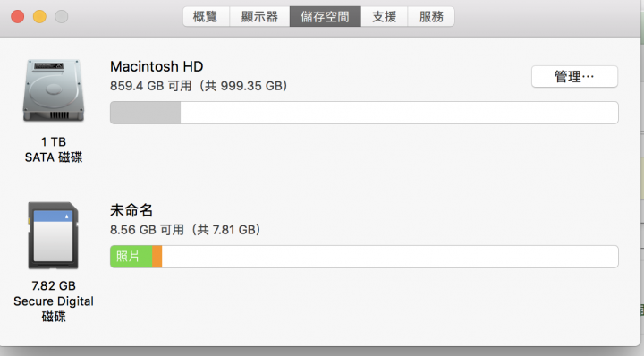This screenshot has height=356, width=644.
Task: Click the 管理… button
Action: click(574, 76)
